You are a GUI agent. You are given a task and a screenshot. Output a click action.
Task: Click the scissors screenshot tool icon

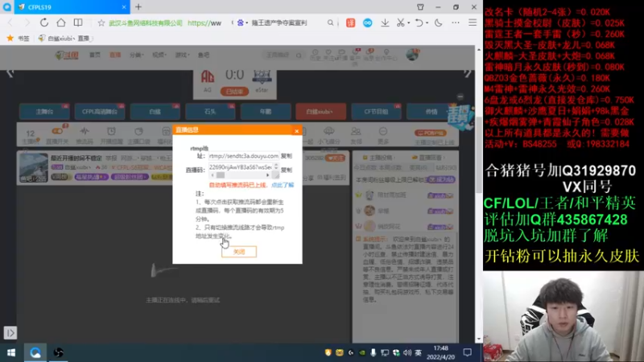coord(400,23)
